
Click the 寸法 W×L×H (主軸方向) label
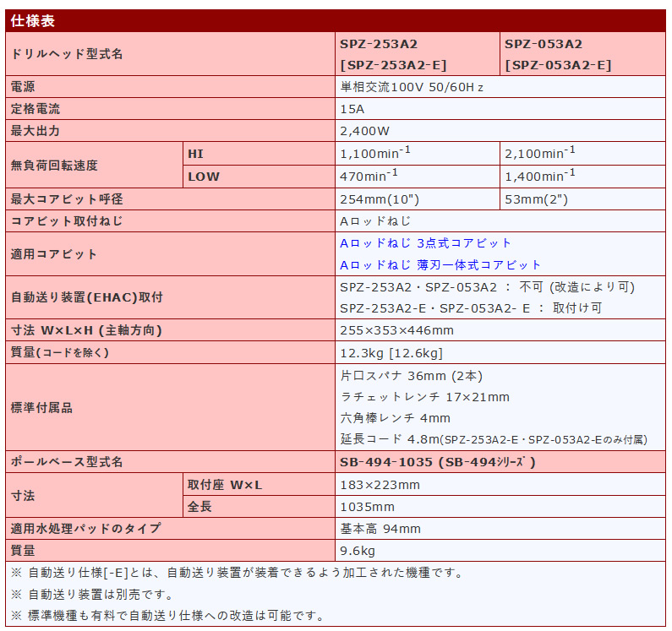tap(86, 330)
